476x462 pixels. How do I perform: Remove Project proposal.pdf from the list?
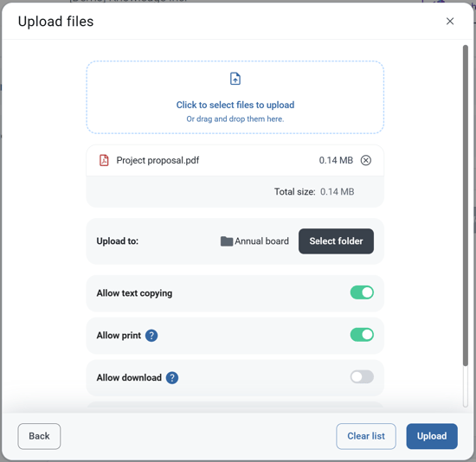click(366, 160)
